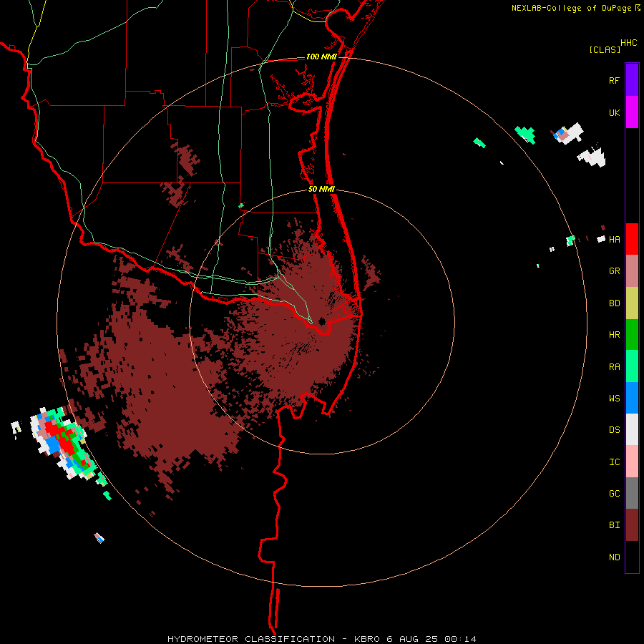
Task: Click the "[CLAS]" legend heading
Action: click(605, 49)
